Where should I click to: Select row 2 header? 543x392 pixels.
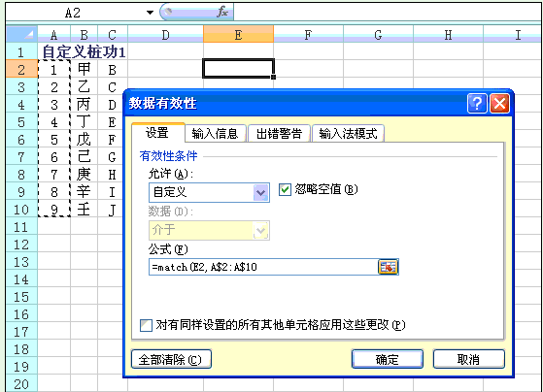[21, 69]
